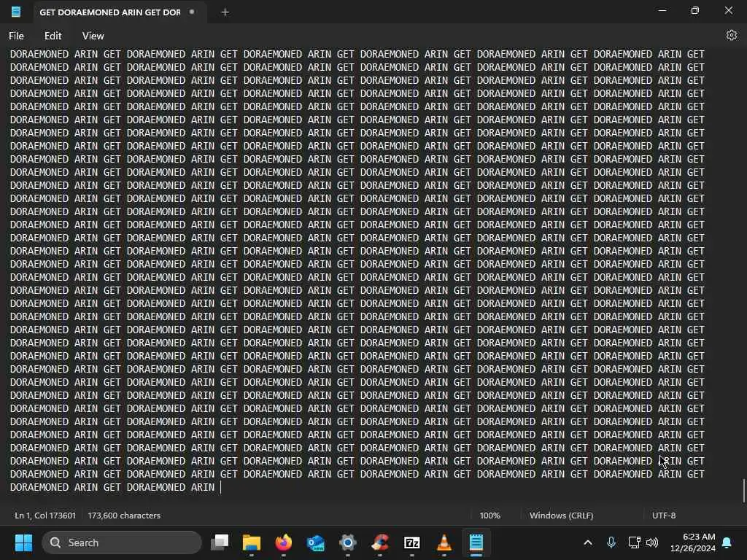Close the Notepad window
The width and height of the screenshot is (747, 560).
[729, 10]
